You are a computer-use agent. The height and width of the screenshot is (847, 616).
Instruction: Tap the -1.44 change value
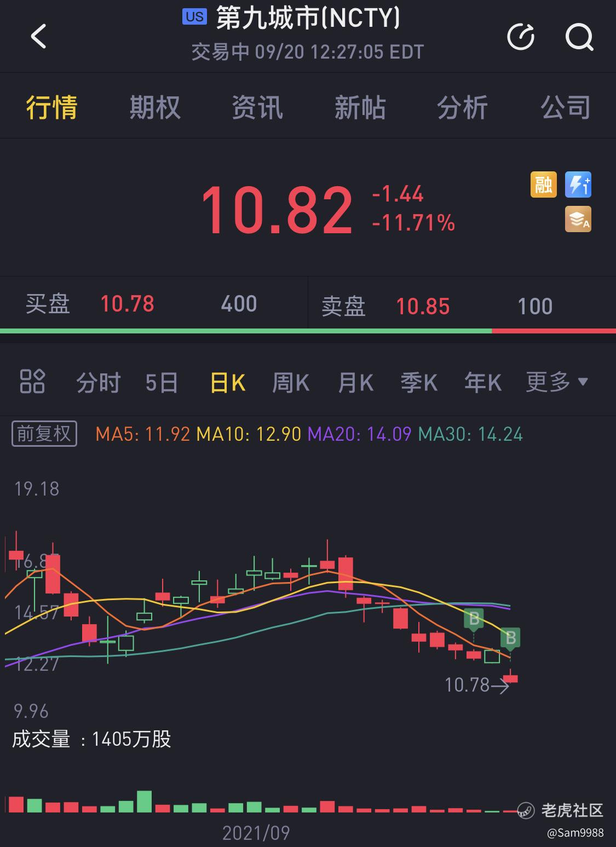pos(398,194)
